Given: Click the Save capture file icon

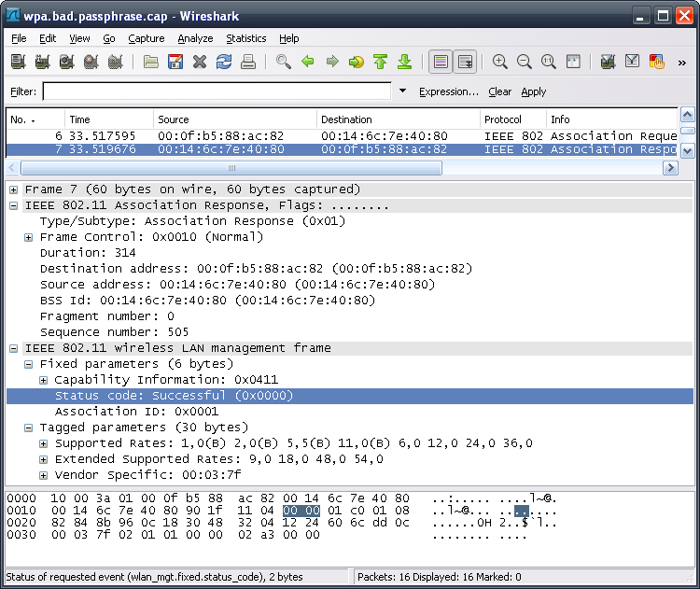Looking at the screenshot, I should pos(175,62).
